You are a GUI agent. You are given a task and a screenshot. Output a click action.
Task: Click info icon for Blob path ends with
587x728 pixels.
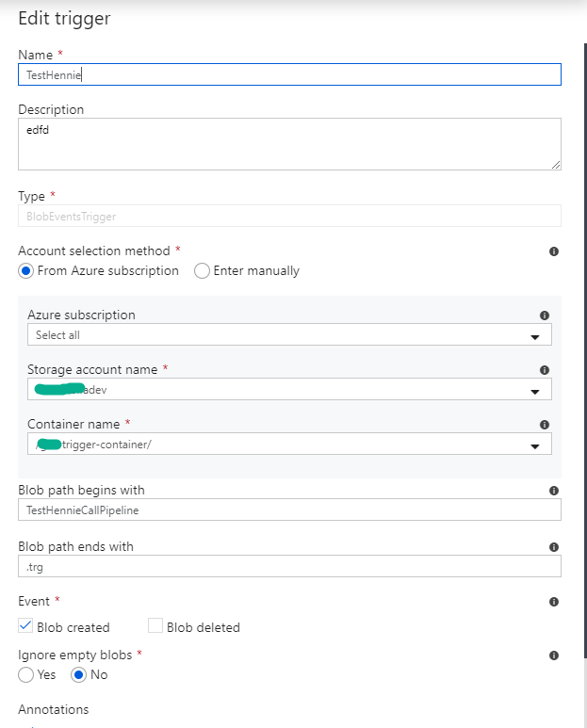tap(554, 547)
